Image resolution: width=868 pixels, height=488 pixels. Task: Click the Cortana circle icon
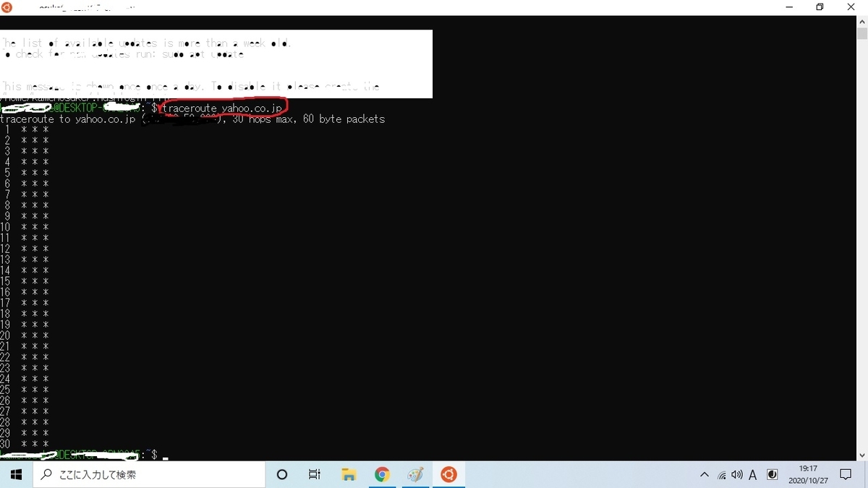(282, 475)
